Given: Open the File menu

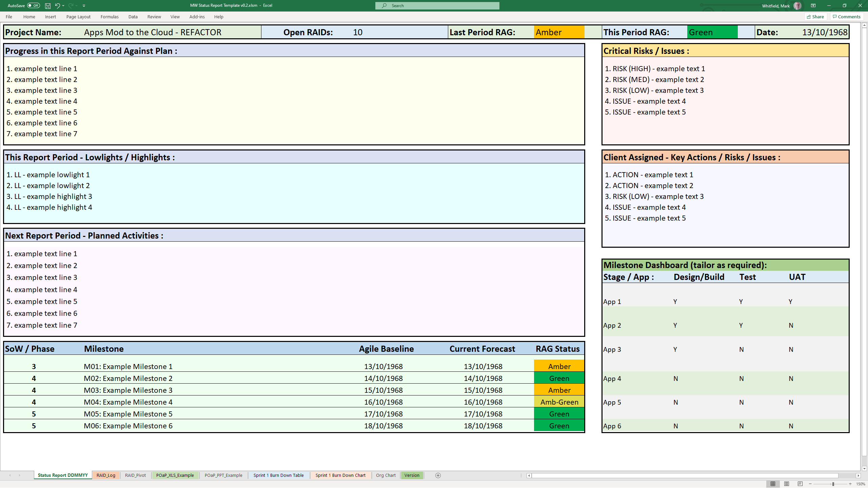Looking at the screenshot, I should pyautogui.click(x=9, y=16).
